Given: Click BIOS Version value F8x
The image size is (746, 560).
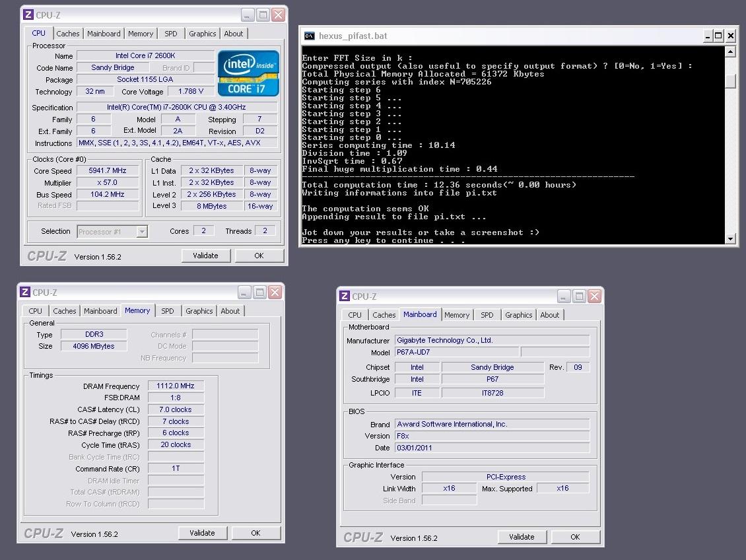Looking at the screenshot, I should (x=492, y=436).
